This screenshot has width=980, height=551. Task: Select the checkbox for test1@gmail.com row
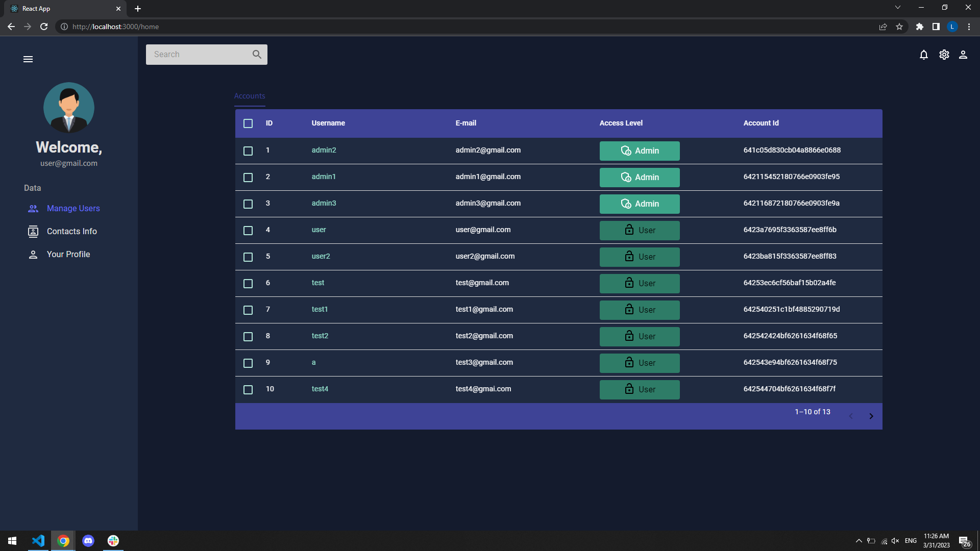pos(248,310)
